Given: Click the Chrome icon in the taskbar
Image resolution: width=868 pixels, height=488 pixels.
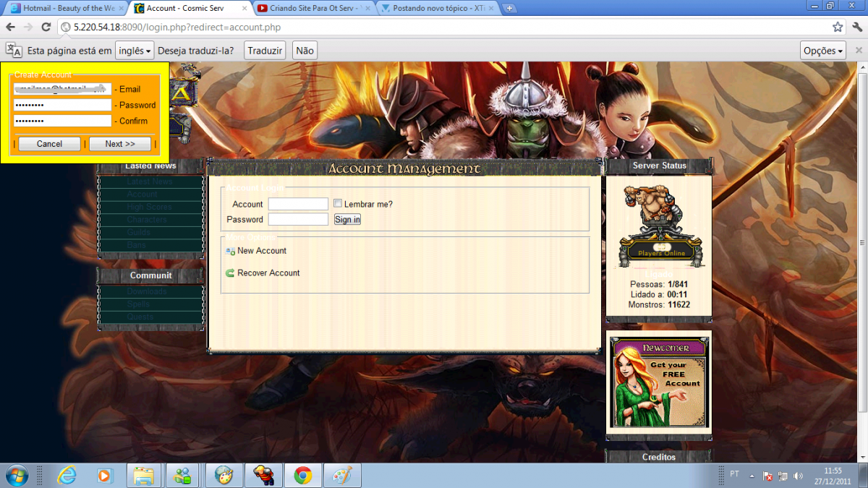Looking at the screenshot, I should tap(302, 475).
